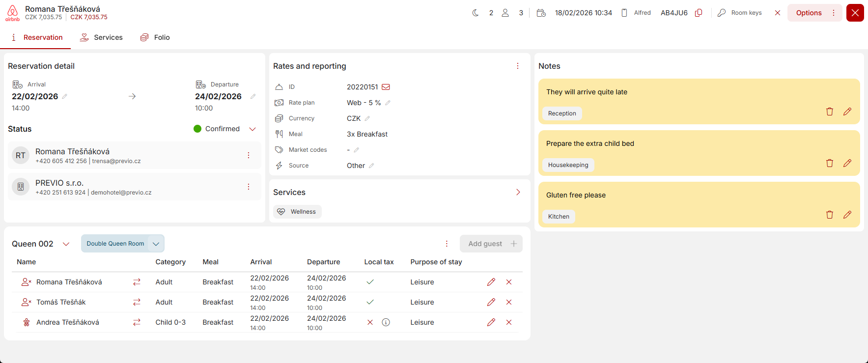Viewport: 868px width, 363px height.
Task: Edit the 'Gluten free please' note
Action: point(847,215)
